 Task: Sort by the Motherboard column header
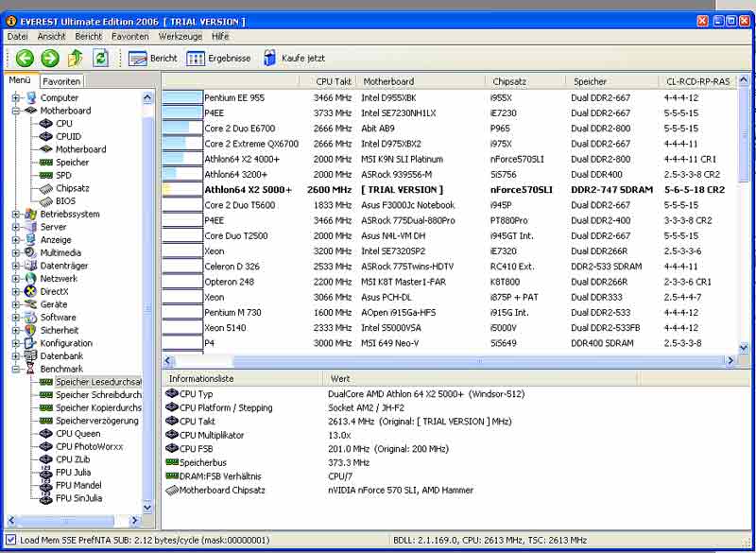421,81
